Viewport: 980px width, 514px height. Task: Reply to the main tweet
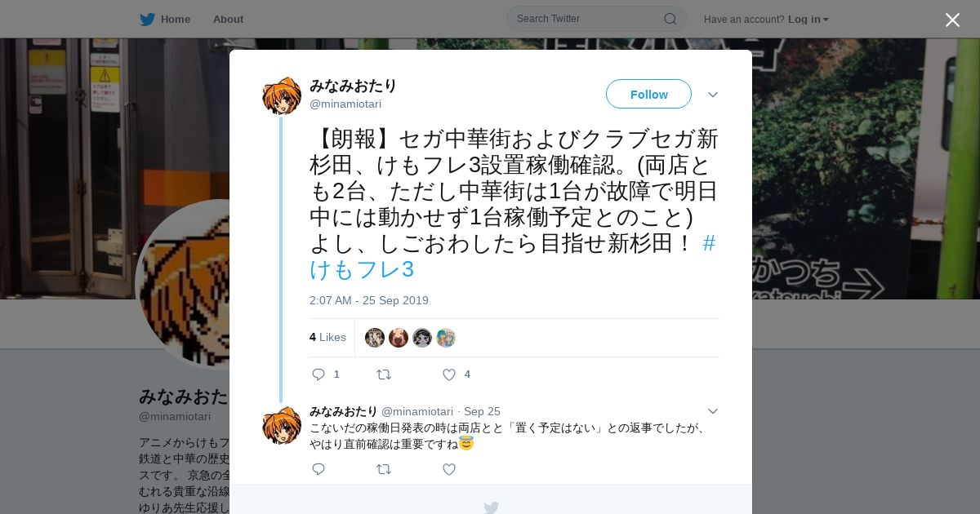point(318,374)
